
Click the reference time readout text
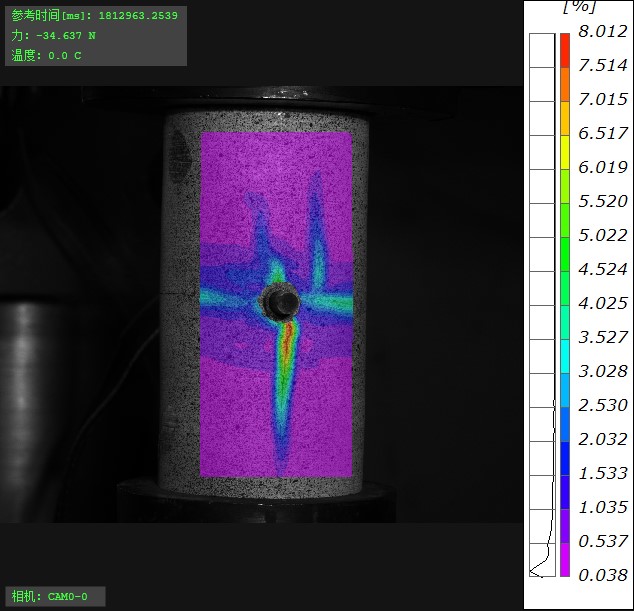tap(93, 16)
